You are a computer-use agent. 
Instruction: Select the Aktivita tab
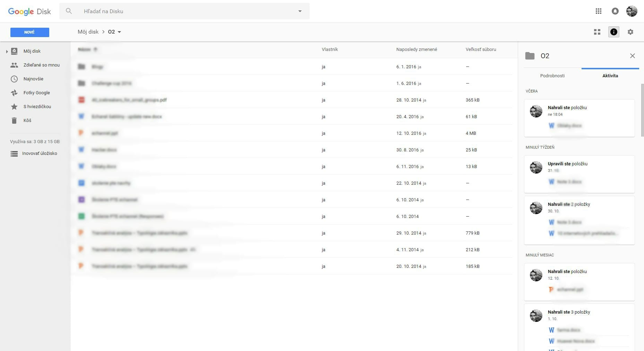610,76
